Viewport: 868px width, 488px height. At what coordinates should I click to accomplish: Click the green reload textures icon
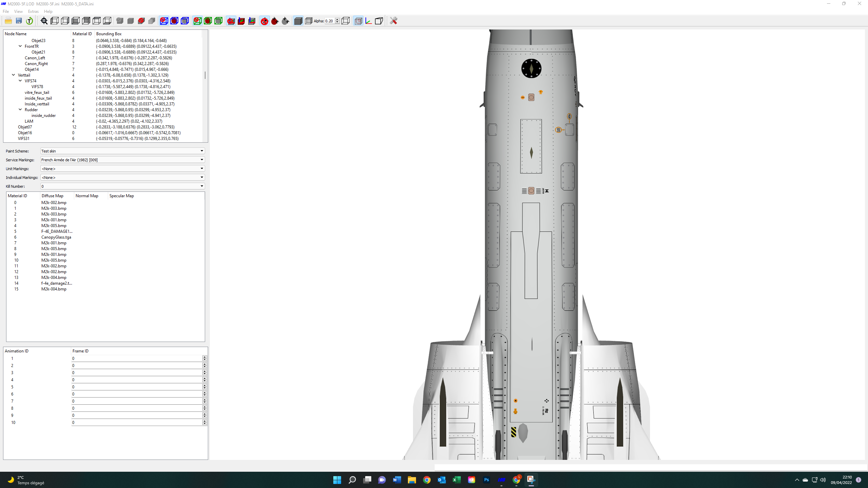point(29,21)
